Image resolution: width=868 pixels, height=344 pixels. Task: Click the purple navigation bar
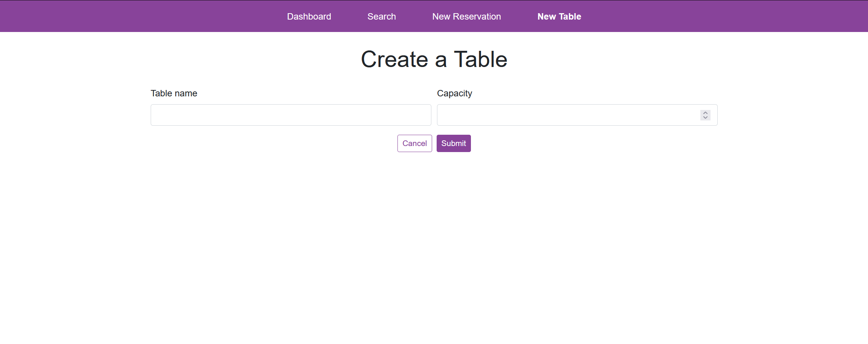[x=151, y=16]
